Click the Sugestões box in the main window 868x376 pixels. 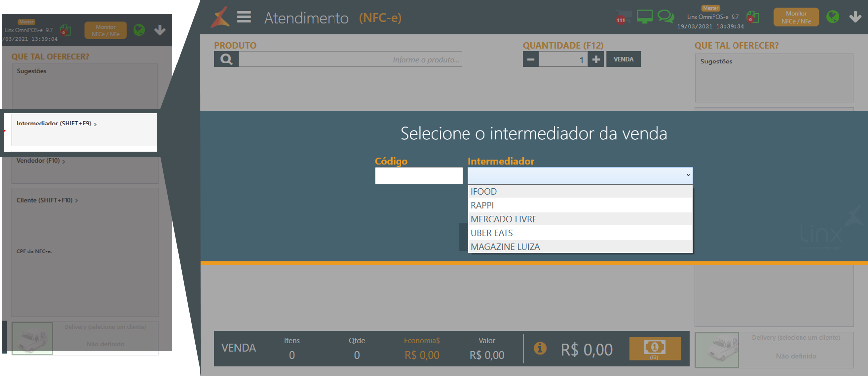774,78
